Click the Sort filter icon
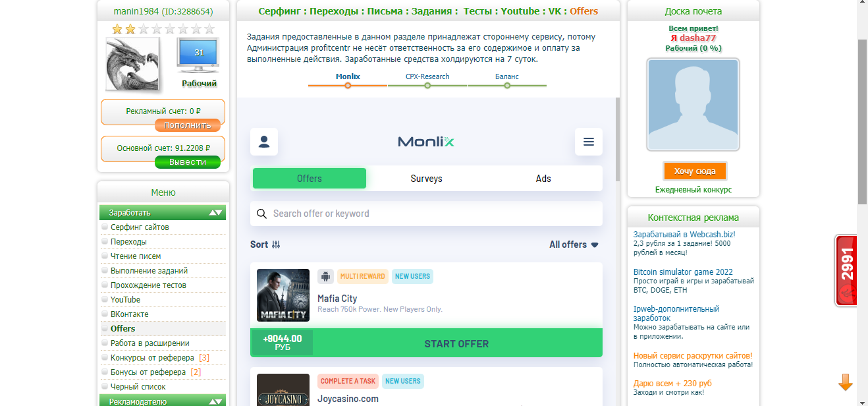This screenshot has height=406, width=868. click(x=276, y=245)
